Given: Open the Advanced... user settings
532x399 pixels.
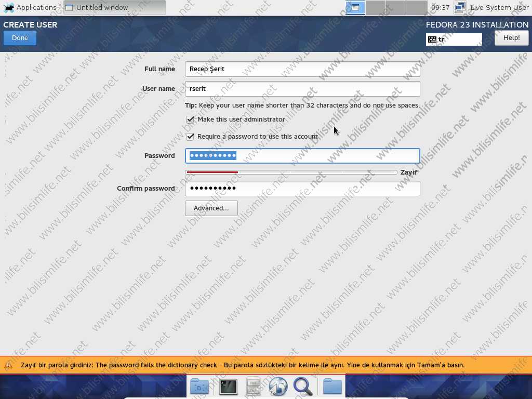Looking at the screenshot, I should pos(211,208).
